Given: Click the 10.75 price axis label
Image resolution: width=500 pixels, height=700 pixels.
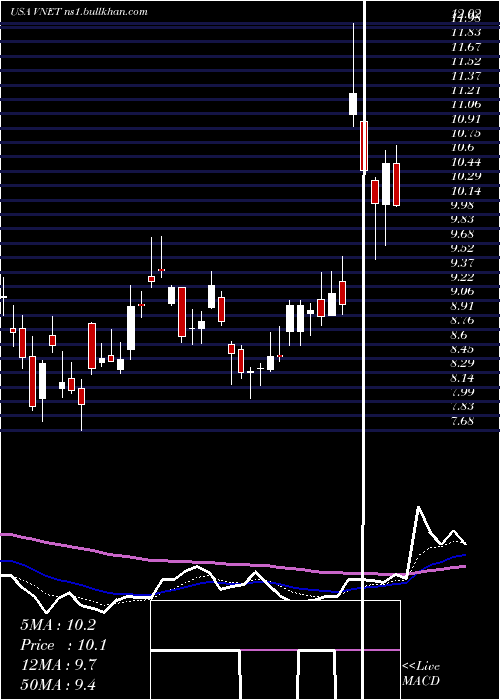Looking at the screenshot, I should (466, 133).
